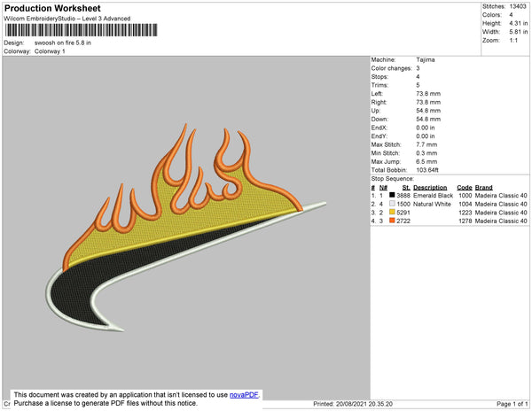
Task: Click the Natural White color swatch
Action: pyautogui.click(x=392, y=204)
